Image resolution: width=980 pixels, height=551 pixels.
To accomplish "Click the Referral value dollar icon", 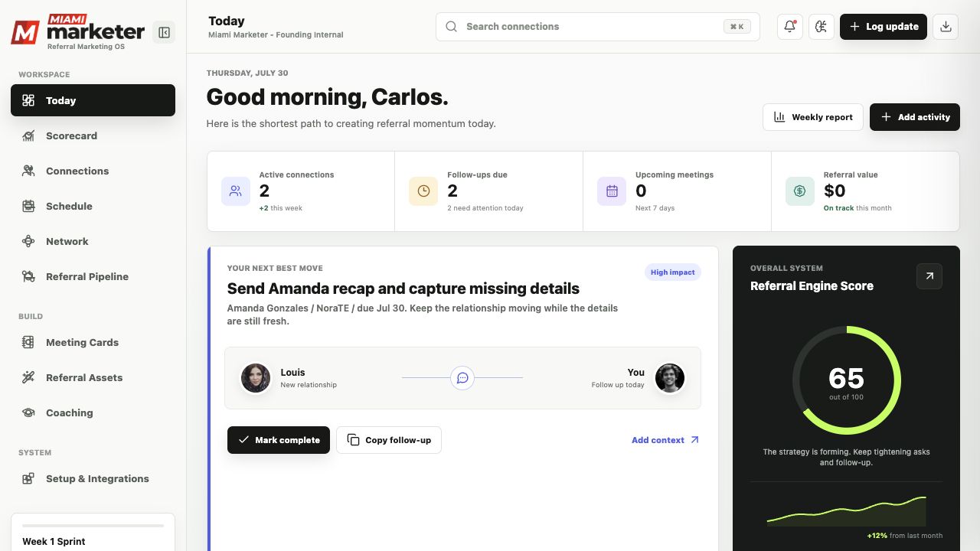I will click(800, 191).
